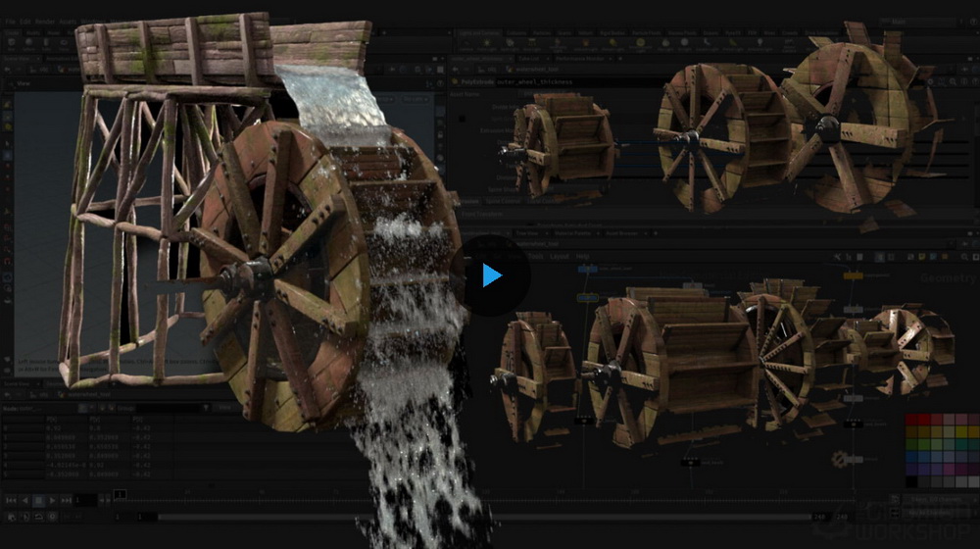The height and width of the screenshot is (549, 980).
Task: Open the File menu
Action: coord(10,22)
